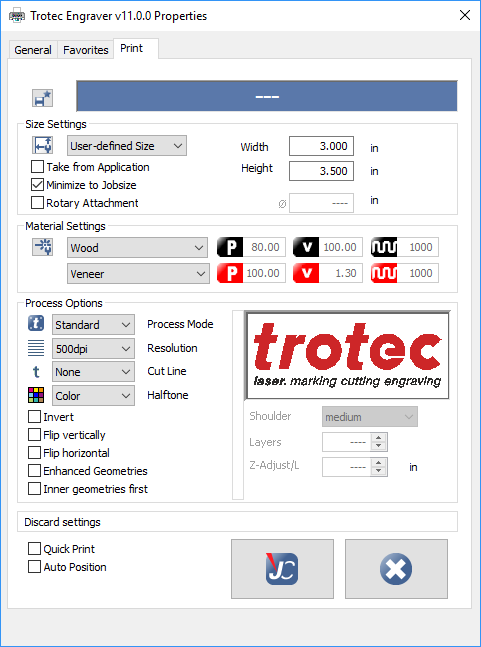Image resolution: width=481 pixels, height=647 pixels.
Task: Click the trotec logo preview image
Action: tap(347, 356)
